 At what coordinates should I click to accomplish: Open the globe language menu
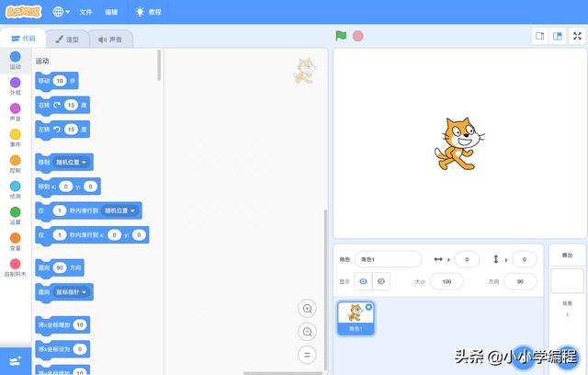click(x=62, y=12)
